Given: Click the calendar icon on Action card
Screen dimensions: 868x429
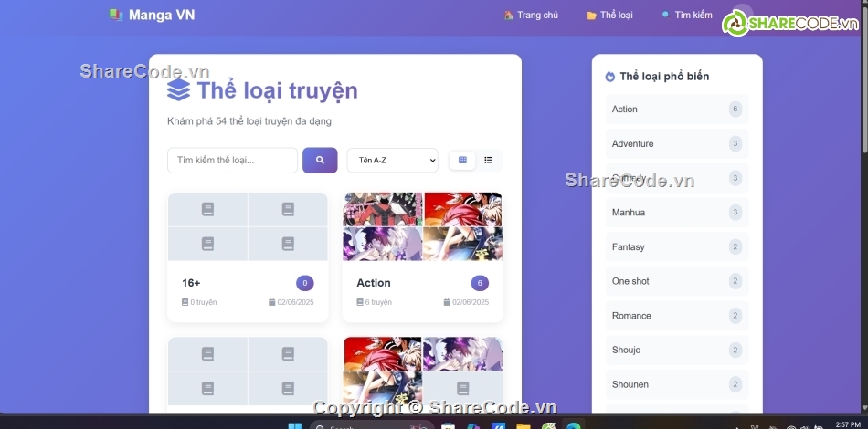Looking at the screenshot, I should pos(447,302).
